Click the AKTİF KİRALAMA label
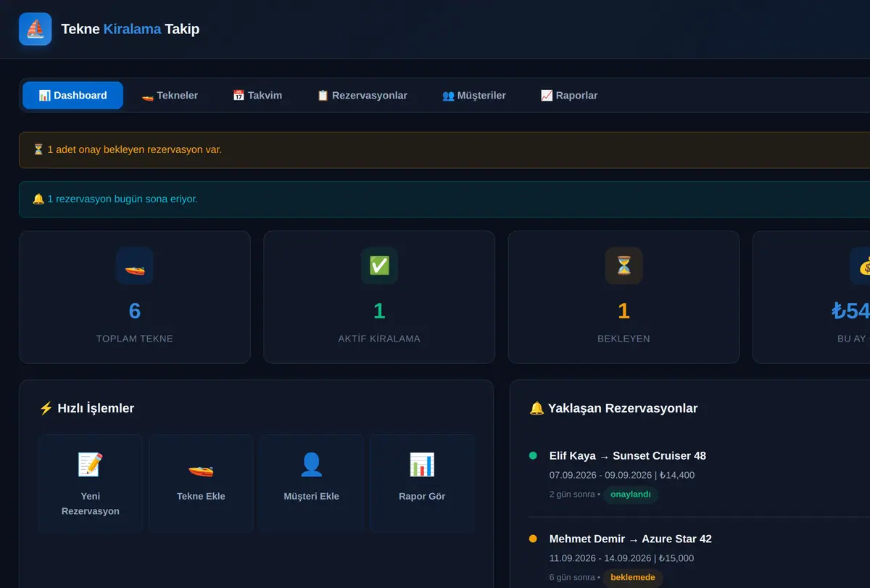The height and width of the screenshot is (588, 870). point(379,339)
